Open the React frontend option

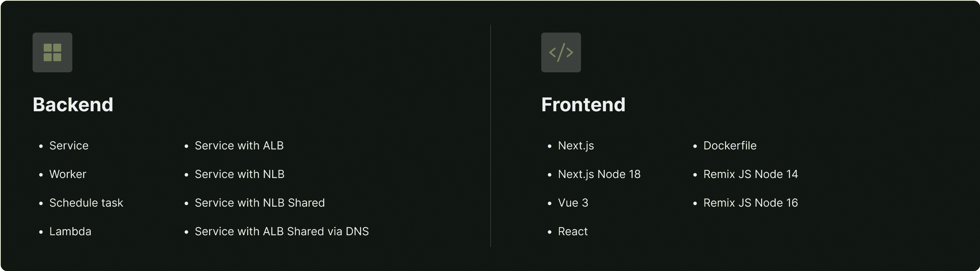[x=573, y=231]
